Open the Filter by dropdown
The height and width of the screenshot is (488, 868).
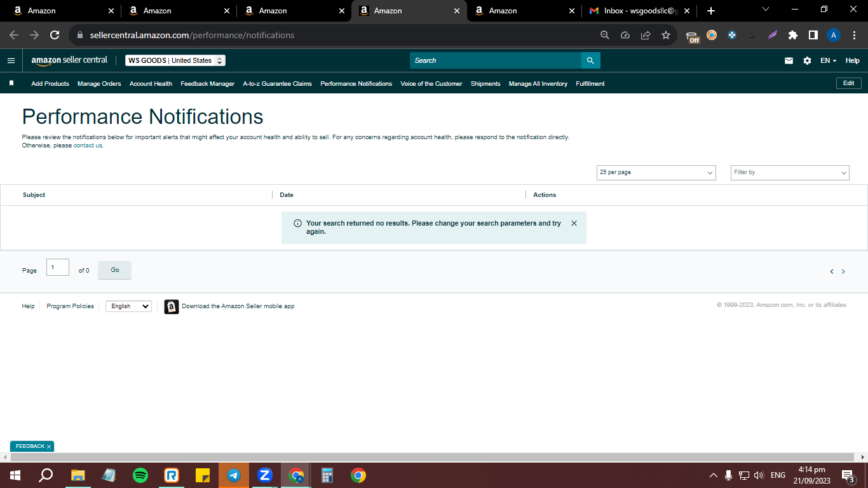[x=790, y=172]
